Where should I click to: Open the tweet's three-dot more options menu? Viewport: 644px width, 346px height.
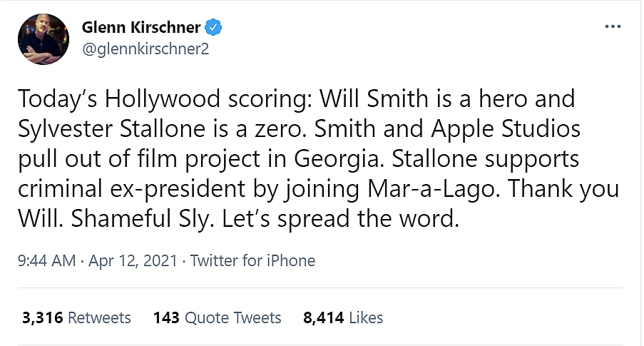tap(612, 27)
